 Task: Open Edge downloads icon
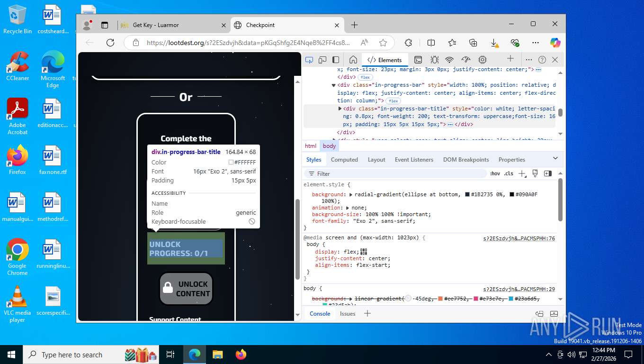click(494, 43)
